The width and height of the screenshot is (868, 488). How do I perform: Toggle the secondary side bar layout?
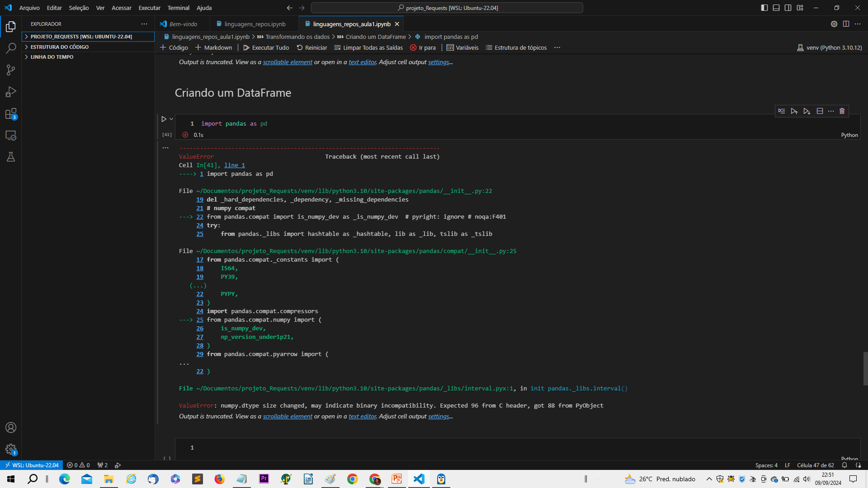click(788, 8)
